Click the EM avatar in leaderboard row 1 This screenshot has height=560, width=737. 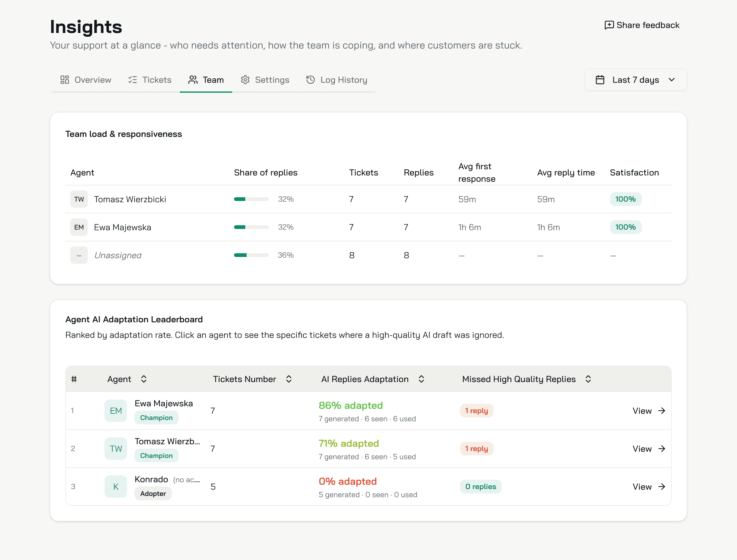coord(116,411)
